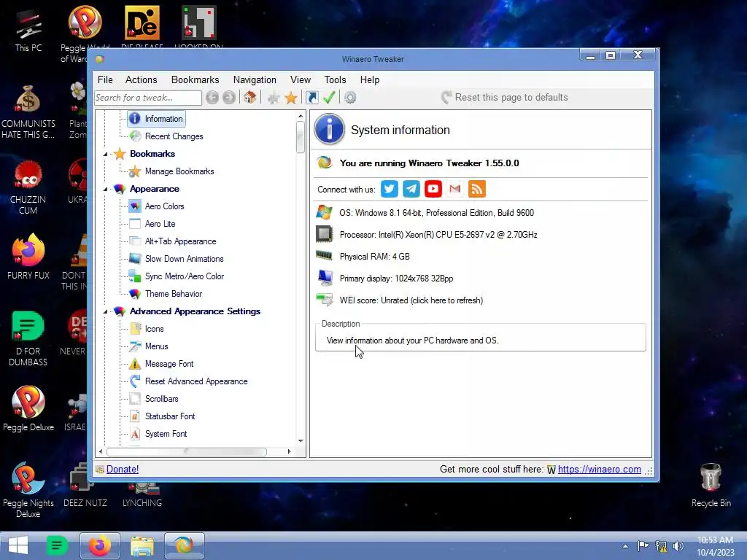Click the Forward navigation arrow in the toolbar

pyautogui.click(x=229, y=98)
